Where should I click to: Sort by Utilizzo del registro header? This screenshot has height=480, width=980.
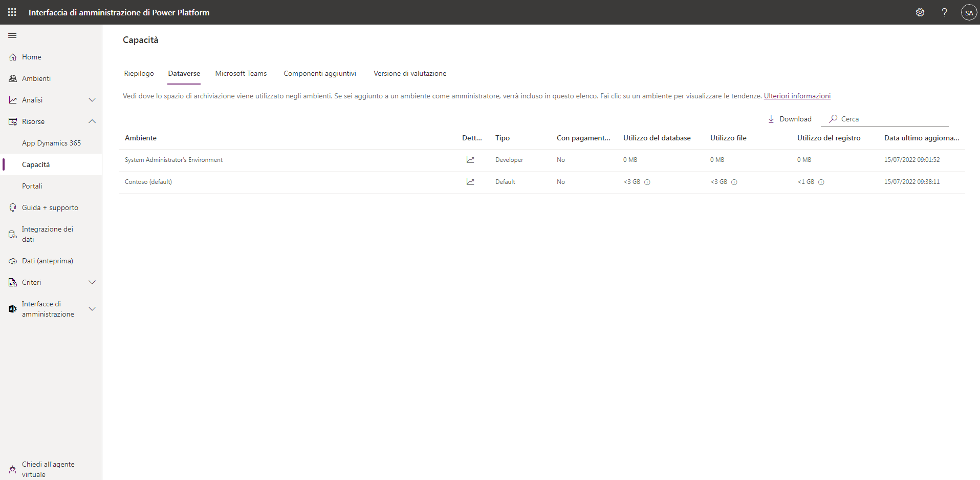[829, 138]
